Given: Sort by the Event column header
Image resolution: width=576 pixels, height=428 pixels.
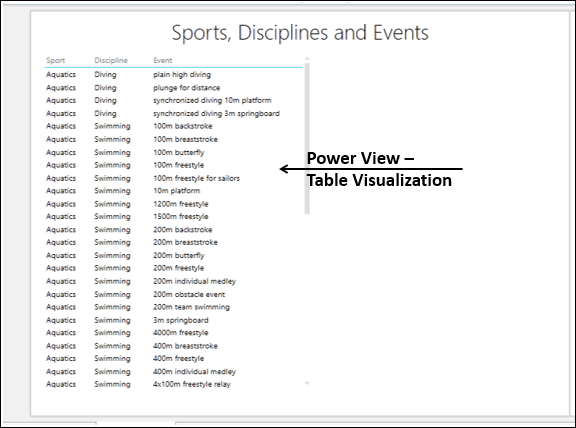Looking at the screenshot, I should coord(163,61).
